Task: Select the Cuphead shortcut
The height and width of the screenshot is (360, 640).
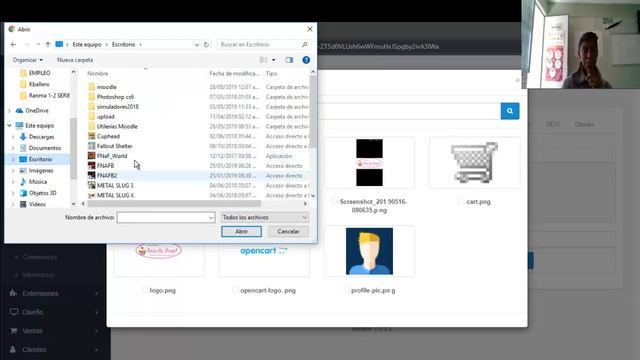Action: coord(108,136)
